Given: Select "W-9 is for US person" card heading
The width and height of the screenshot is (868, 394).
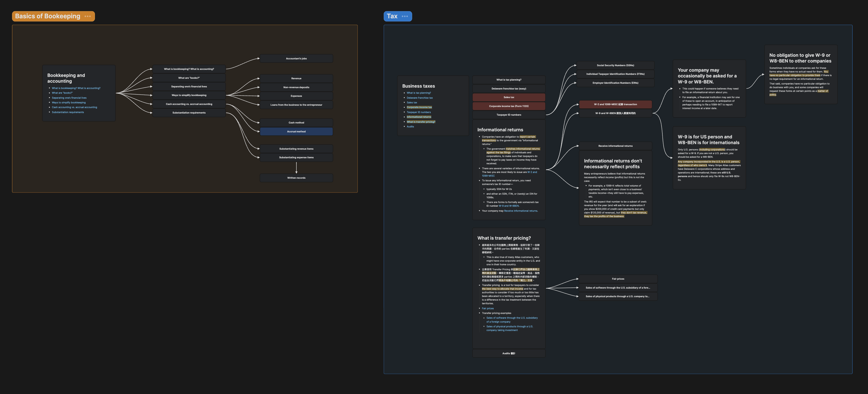Looking at the screenshot, I should (708, 139).
